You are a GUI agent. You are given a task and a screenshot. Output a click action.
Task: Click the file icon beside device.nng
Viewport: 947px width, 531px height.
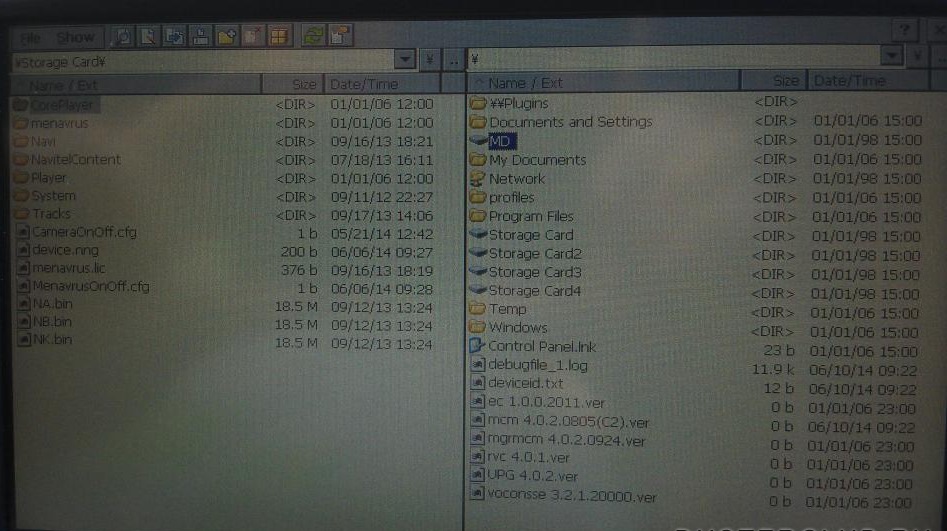coord(24,250)
